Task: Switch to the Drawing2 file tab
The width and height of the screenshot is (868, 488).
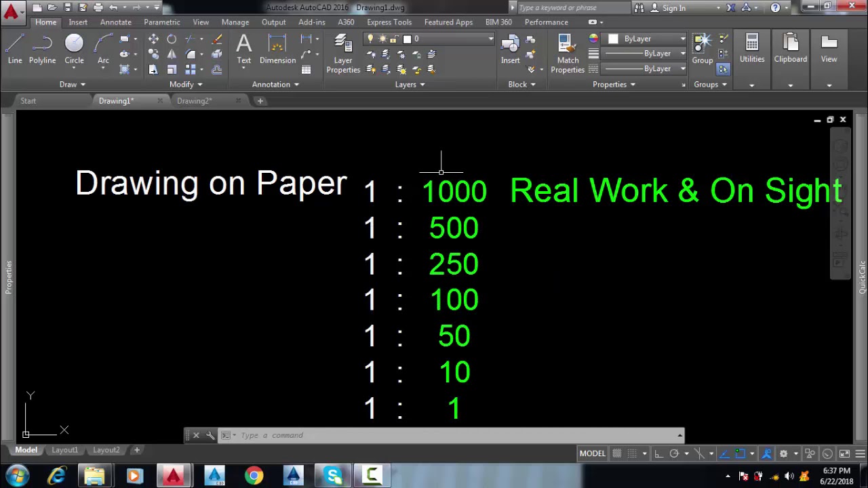Action: pos(194,101)
